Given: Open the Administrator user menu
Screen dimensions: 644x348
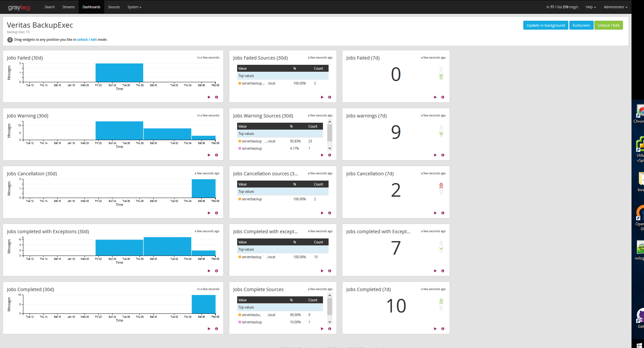Looking at the screenshot, I should tap(615, 7).
